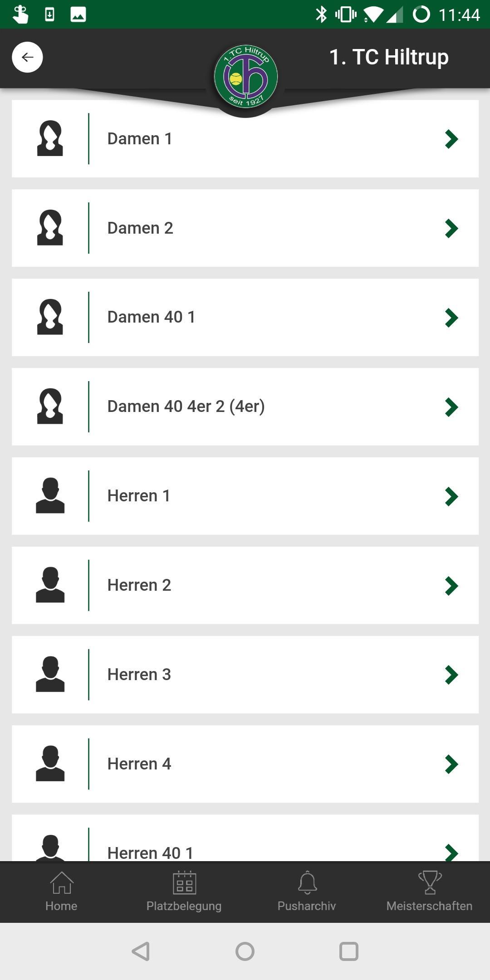Tap the female icon beside Damen 40 1
This screenshot has height=980, width=490.
coord(50,317)
